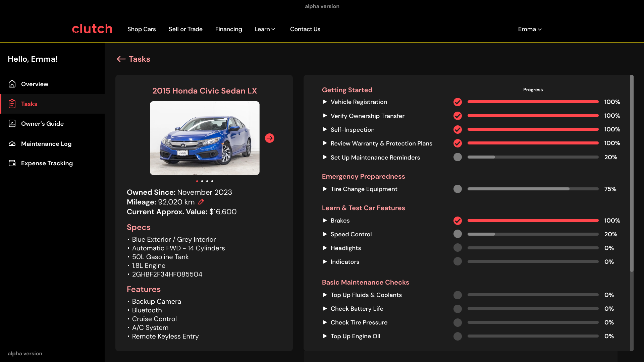Click the Expense Tracking wallet icon
The height and width of the screenshot is (362, 644).
12,163
